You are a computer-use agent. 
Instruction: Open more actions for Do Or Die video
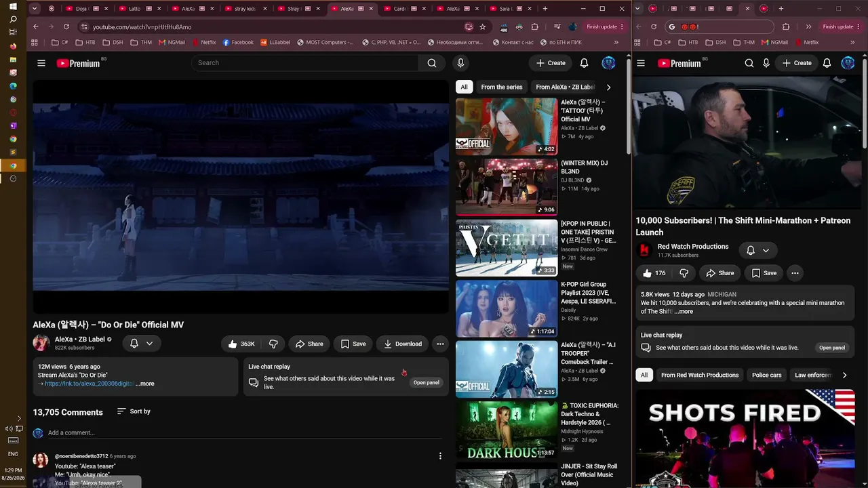(440, 344)
